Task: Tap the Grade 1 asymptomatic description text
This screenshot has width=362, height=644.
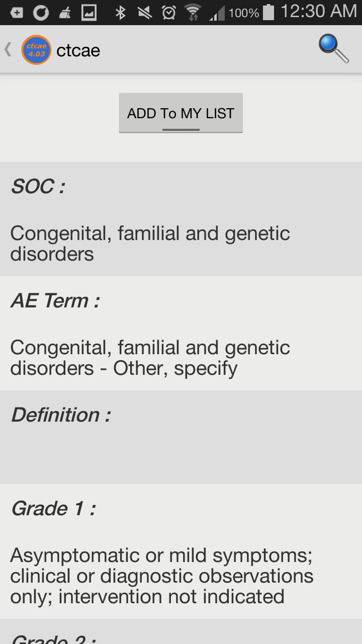Action: click(x=161, y=576)
